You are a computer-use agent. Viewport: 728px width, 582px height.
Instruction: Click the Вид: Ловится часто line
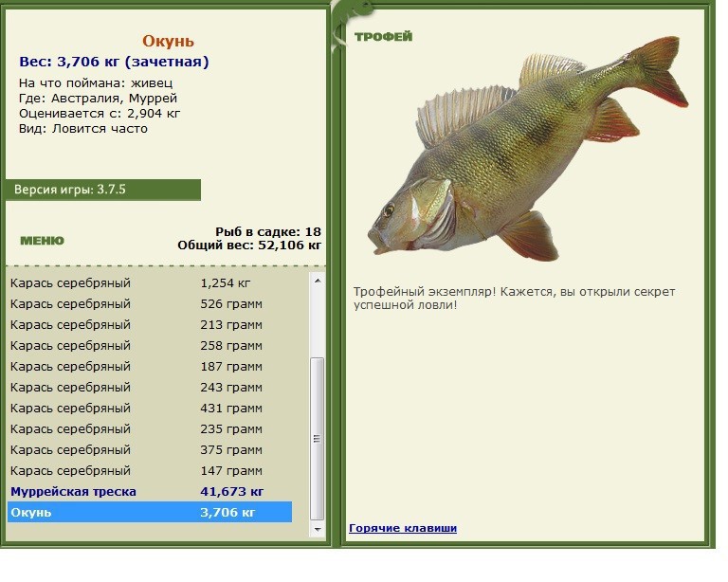(x=83, y=129)
